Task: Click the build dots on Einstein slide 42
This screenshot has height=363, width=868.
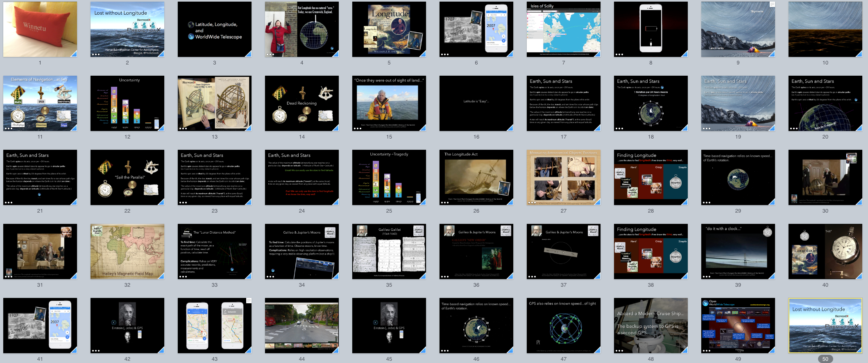Action: [x=95, y=351]
